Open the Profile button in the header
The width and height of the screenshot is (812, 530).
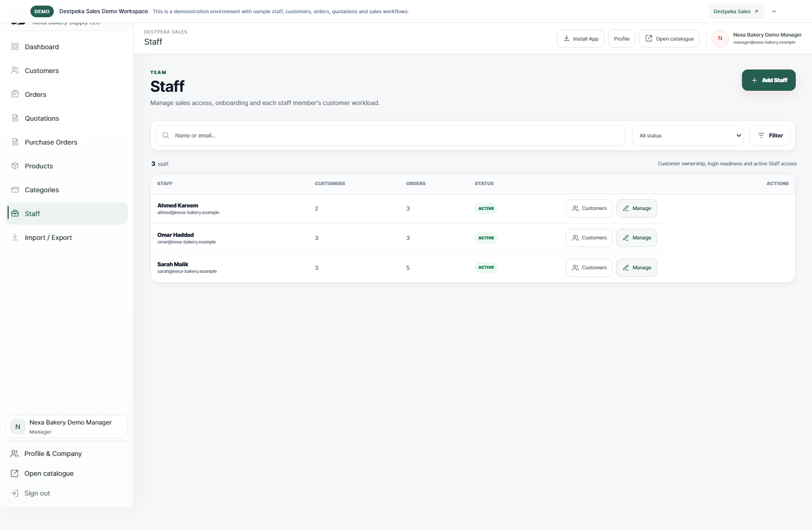tap(622, 39)
